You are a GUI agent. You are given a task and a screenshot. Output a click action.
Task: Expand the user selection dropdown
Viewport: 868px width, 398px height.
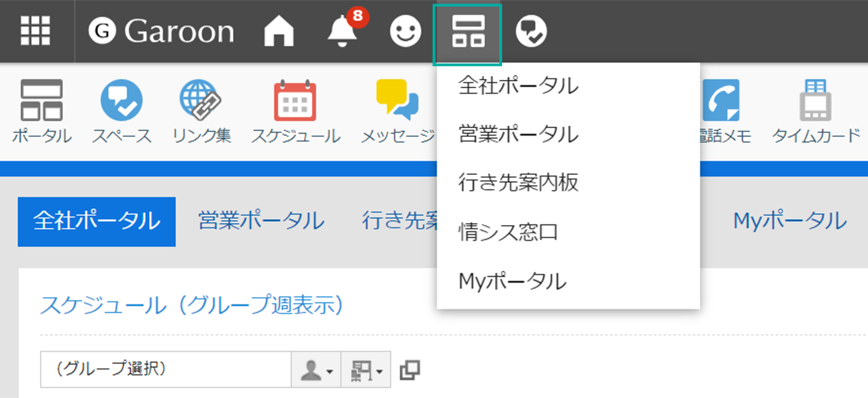[x=316, y=370]
